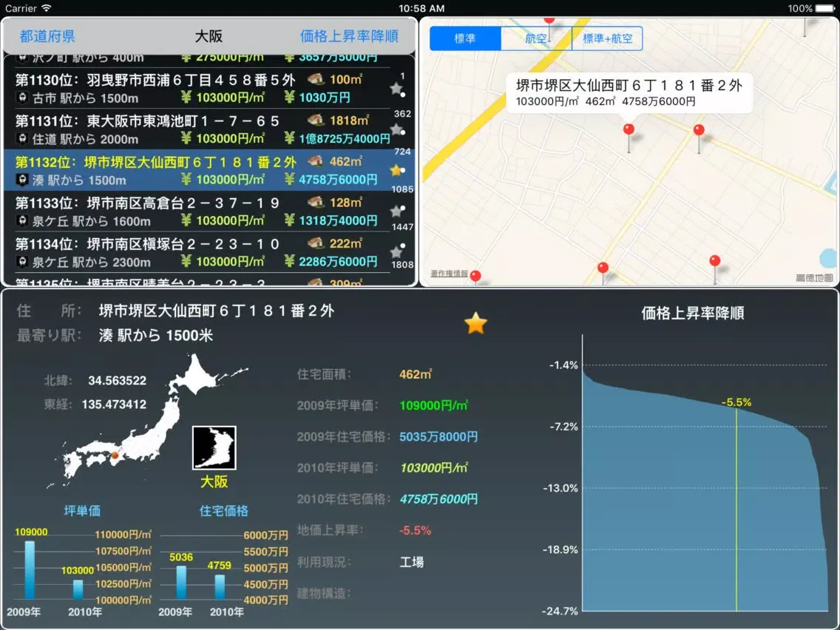Tap the station icon beside 湊 駅
The height and width of the screenshot is (630, 840).
pyautogui.click(x=22, y=180)
